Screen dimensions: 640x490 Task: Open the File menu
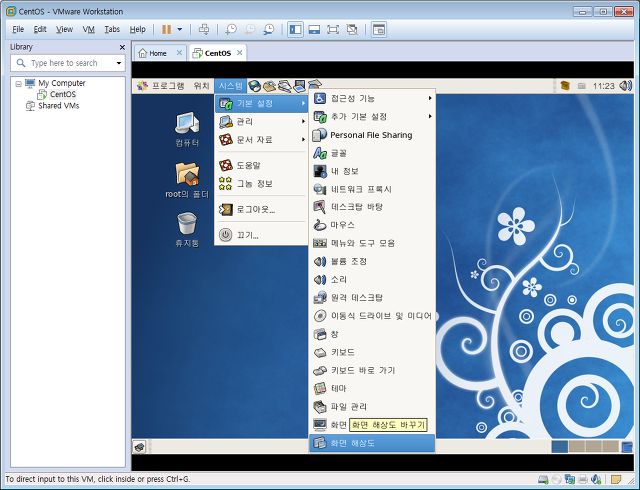point(18,29)
